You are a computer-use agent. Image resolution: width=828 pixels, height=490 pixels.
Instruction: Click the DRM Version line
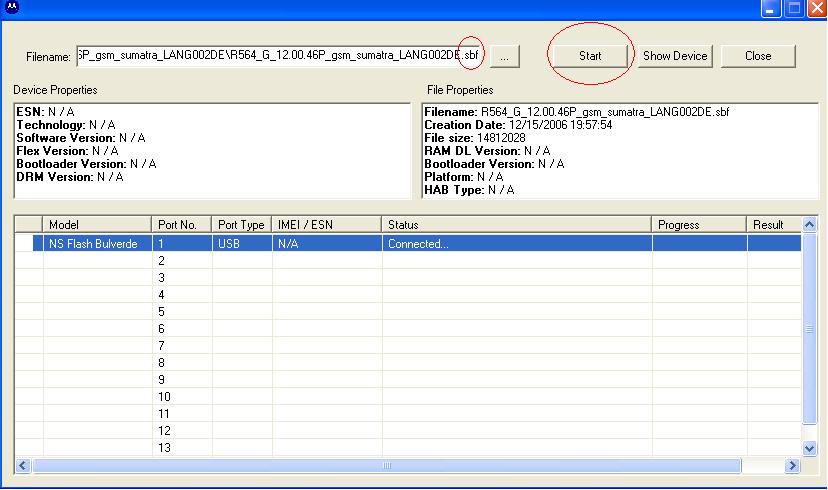(70, 177)
